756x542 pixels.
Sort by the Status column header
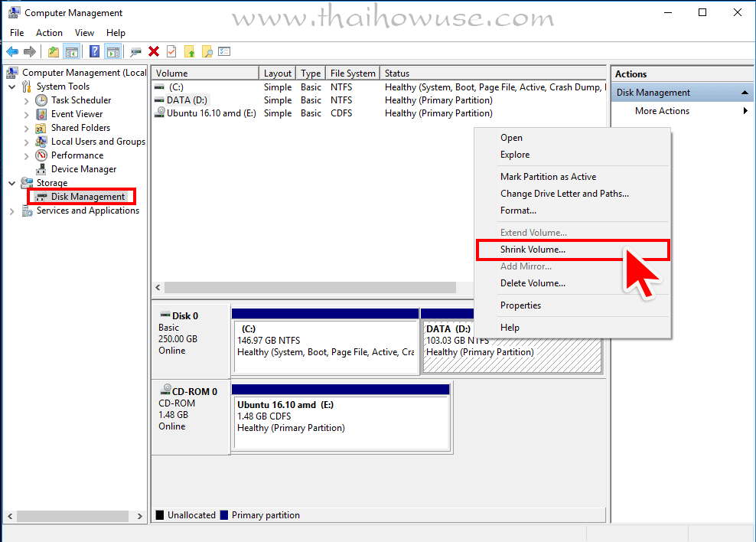(493, 73)
